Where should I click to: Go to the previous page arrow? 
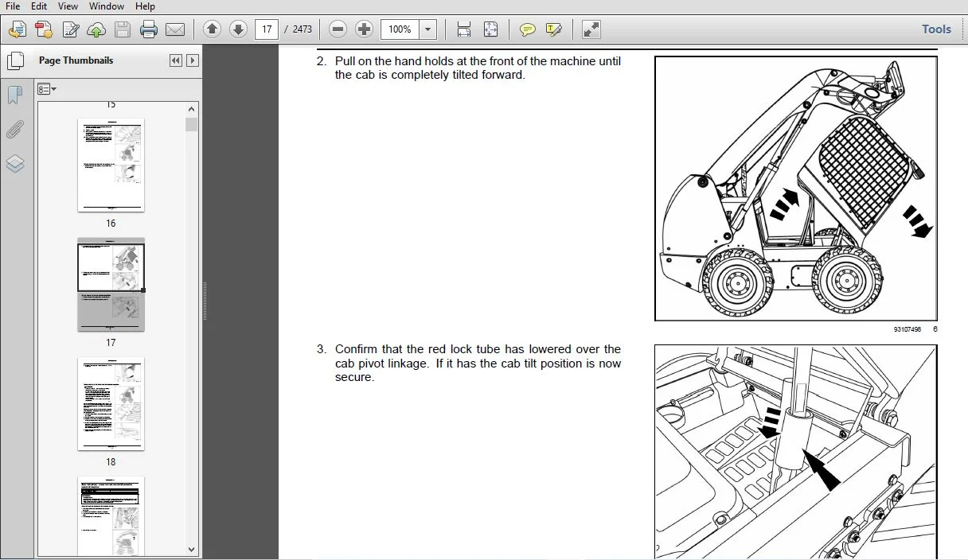[212, 29]
